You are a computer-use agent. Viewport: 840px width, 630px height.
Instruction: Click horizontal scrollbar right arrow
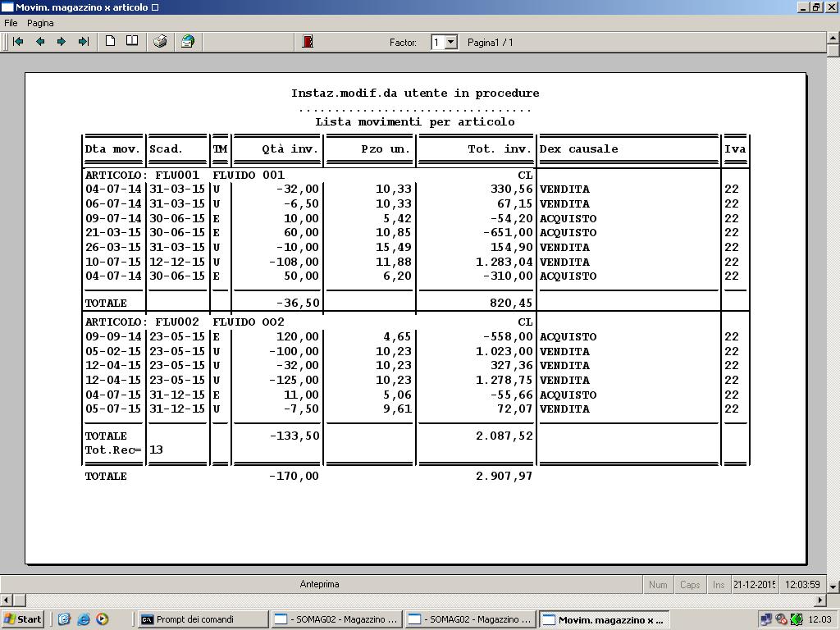(820, 600)
